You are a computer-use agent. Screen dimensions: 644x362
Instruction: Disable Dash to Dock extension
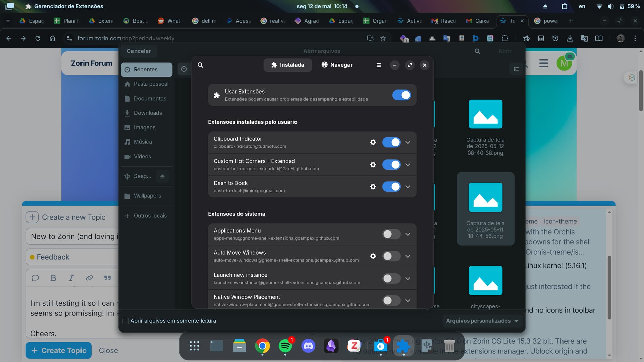[391, 187]
